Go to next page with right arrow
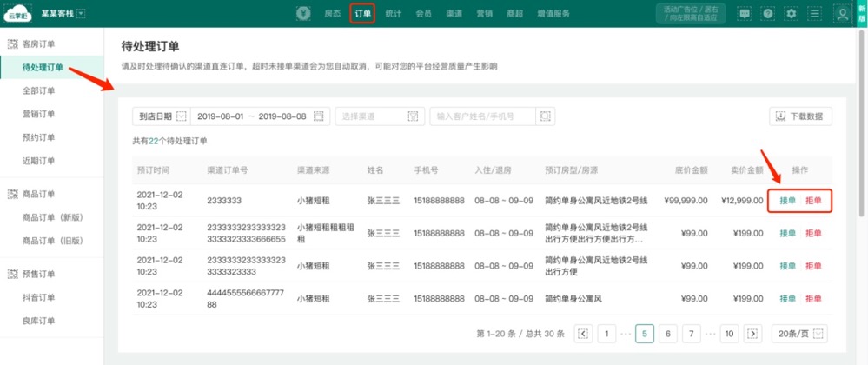This screenshot has height=365, width=868. 754,334
